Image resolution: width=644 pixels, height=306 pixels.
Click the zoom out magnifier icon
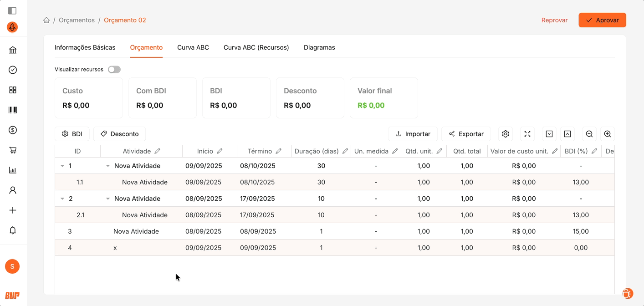click(589, 134)
